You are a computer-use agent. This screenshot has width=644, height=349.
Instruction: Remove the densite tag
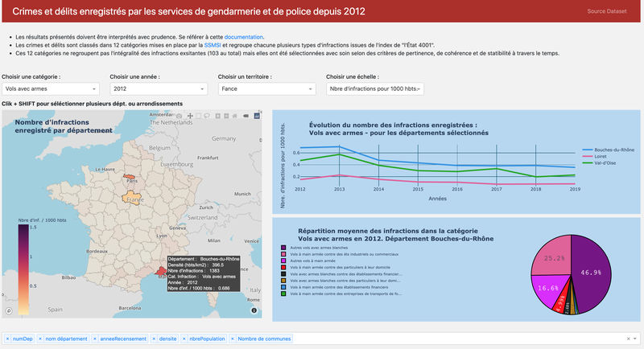154,339
